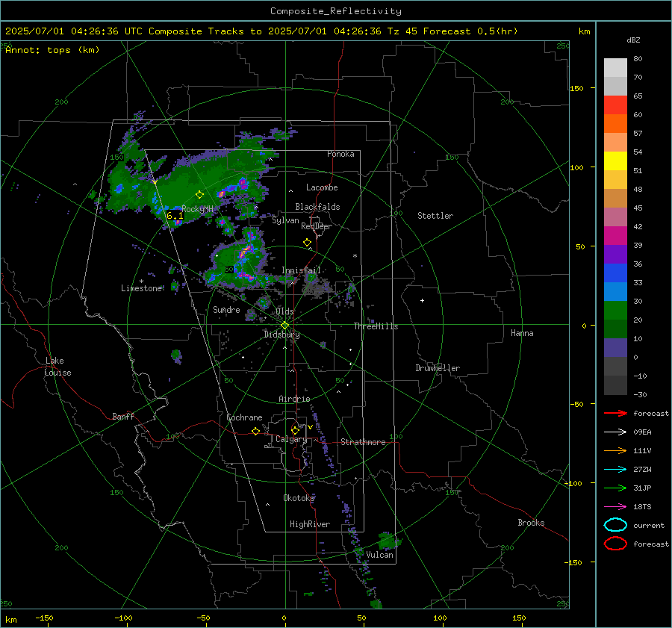Click the Cochrane town label
Image resolution: width=672 pixels, height=628 pixels.
pos(244,417)
